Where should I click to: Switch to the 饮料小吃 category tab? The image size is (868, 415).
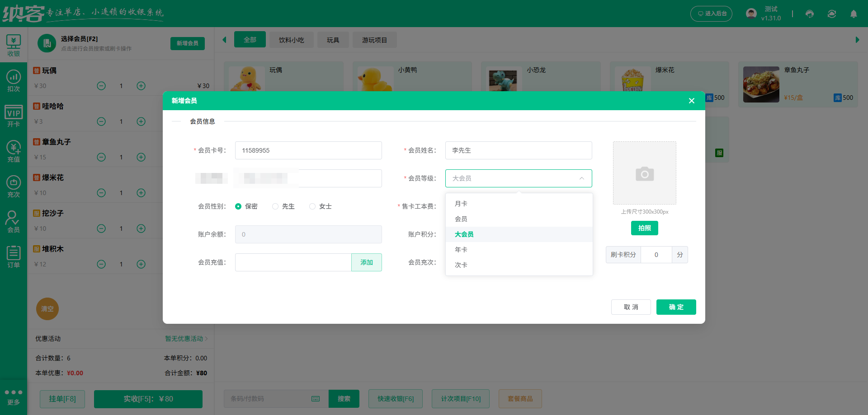click(291, 40)
